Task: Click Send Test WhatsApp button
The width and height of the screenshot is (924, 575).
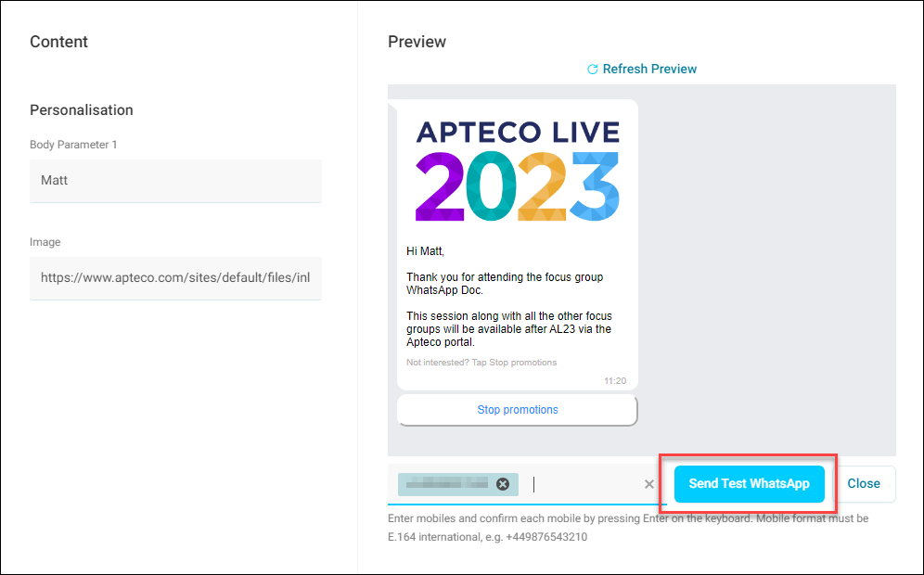Action: coord(749,484)
